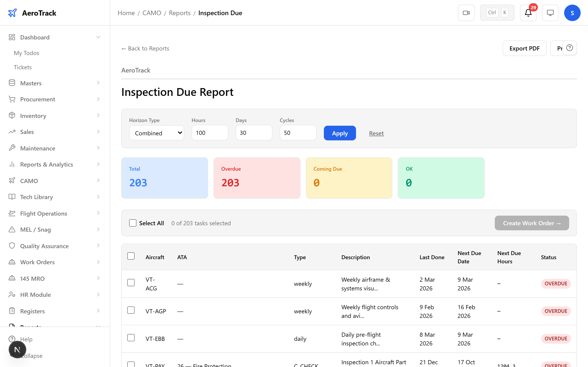The height and width of the screenshot is (367, 588).
Task: Open the Tech Library section
Action: (36, 197)
